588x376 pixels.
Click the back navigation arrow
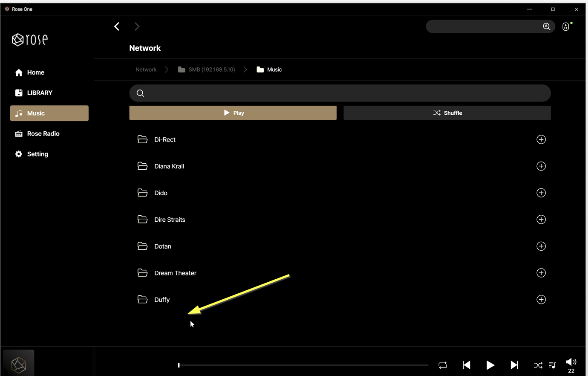point(117,26)
